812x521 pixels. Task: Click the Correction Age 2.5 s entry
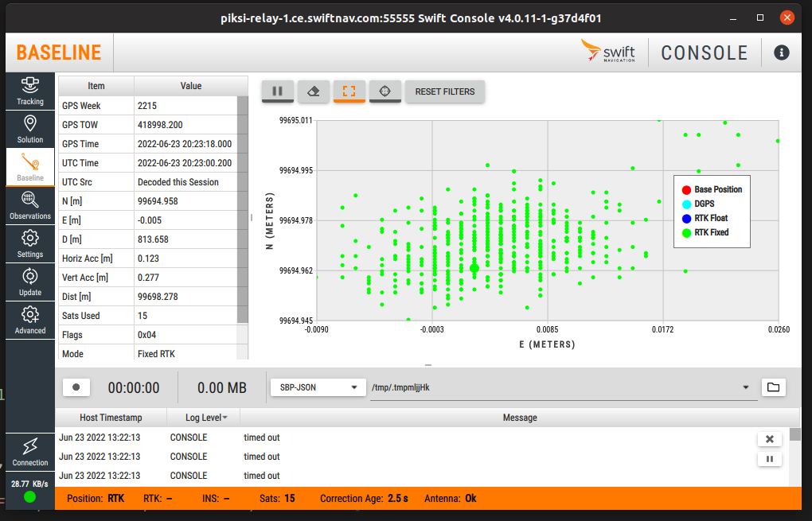364,499
